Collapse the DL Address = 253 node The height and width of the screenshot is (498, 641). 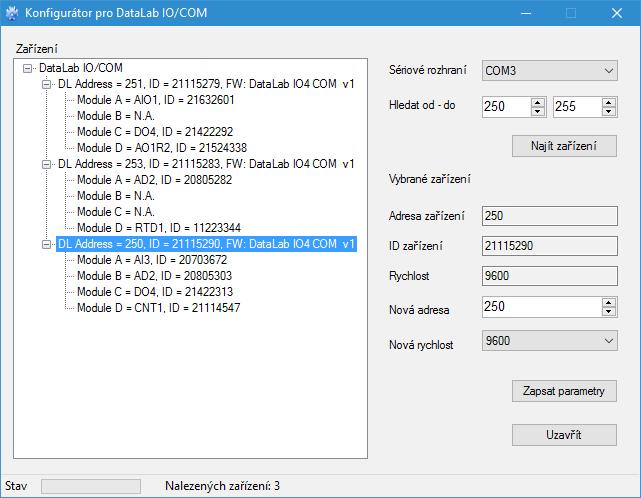pos(47,164)
